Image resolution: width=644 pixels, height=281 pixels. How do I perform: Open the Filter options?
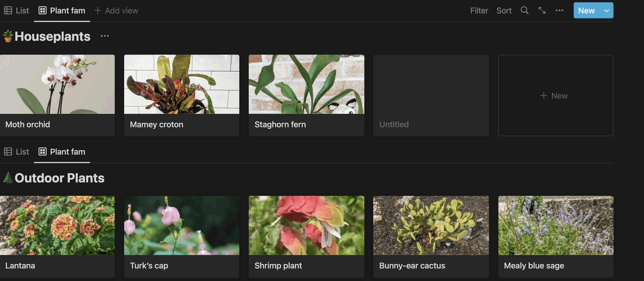tap(479, 10)
